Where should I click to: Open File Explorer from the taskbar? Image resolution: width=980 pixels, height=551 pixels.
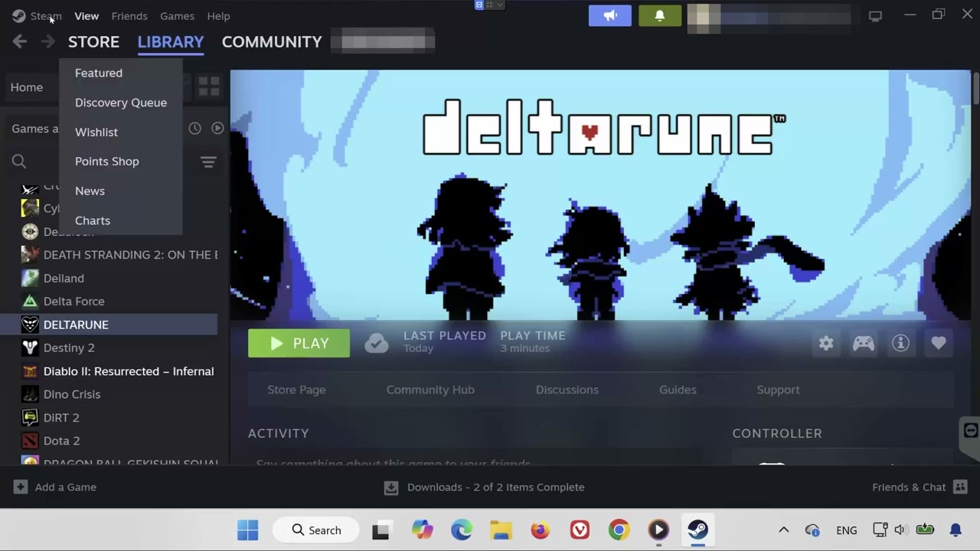501,530
